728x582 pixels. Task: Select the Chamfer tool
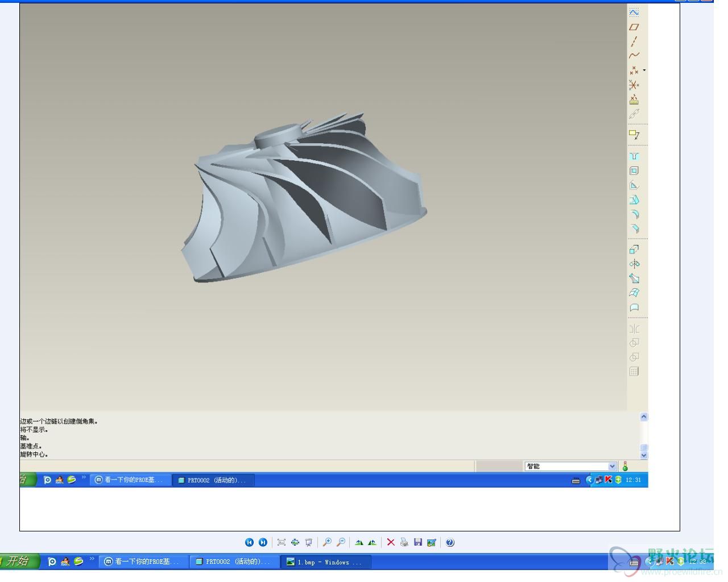coord(634,228)
